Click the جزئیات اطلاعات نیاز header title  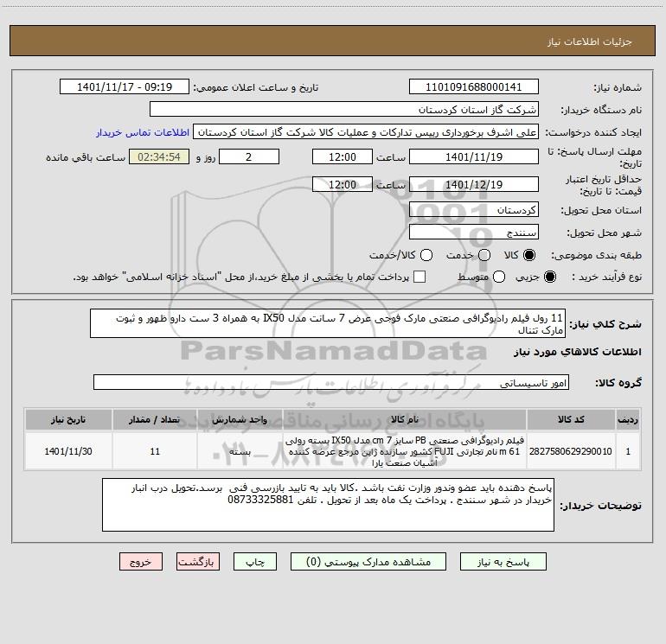(590, 41)
